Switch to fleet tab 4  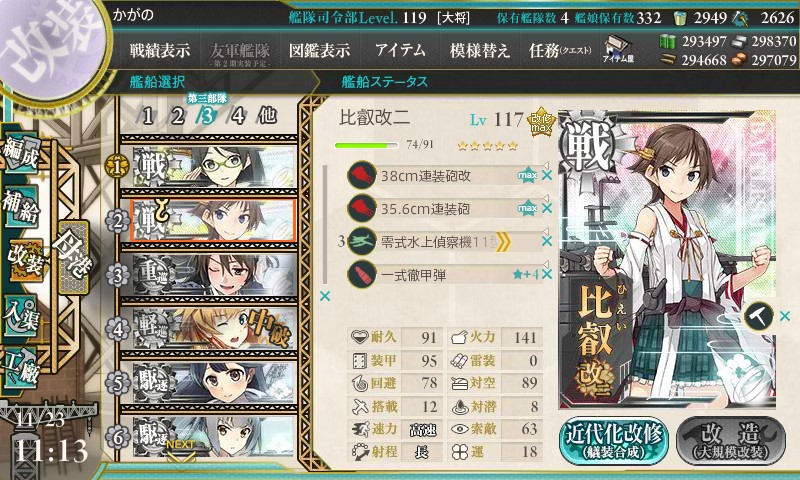point(238,116)
